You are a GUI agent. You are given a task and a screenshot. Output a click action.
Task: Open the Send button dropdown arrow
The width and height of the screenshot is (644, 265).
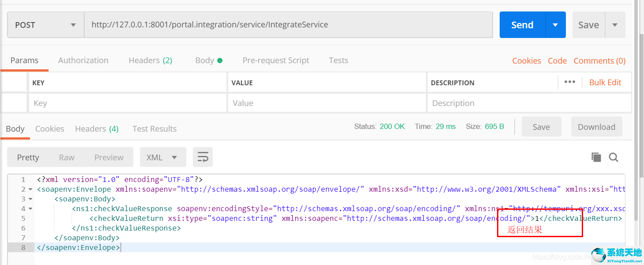coord(554,25)
